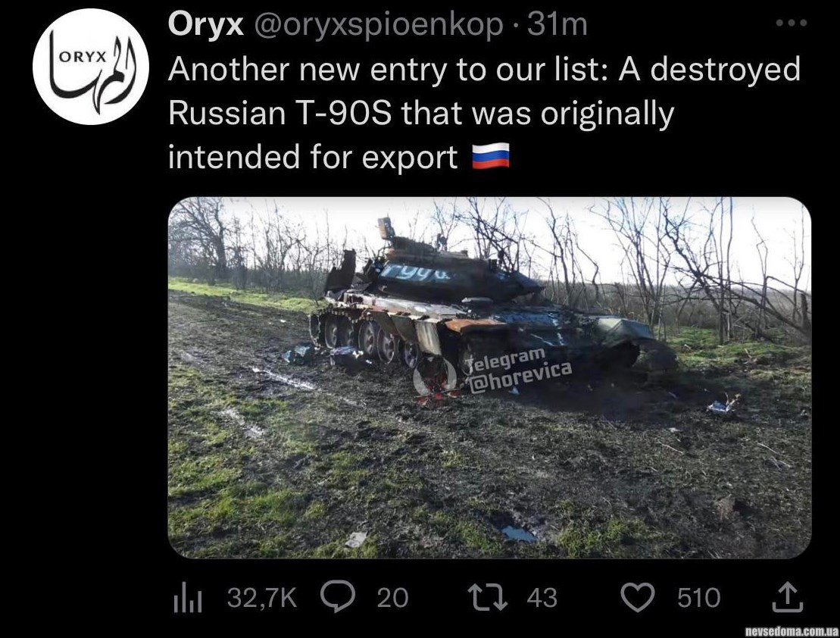Open the destroyed tank photo

click(x=489, y=377)
